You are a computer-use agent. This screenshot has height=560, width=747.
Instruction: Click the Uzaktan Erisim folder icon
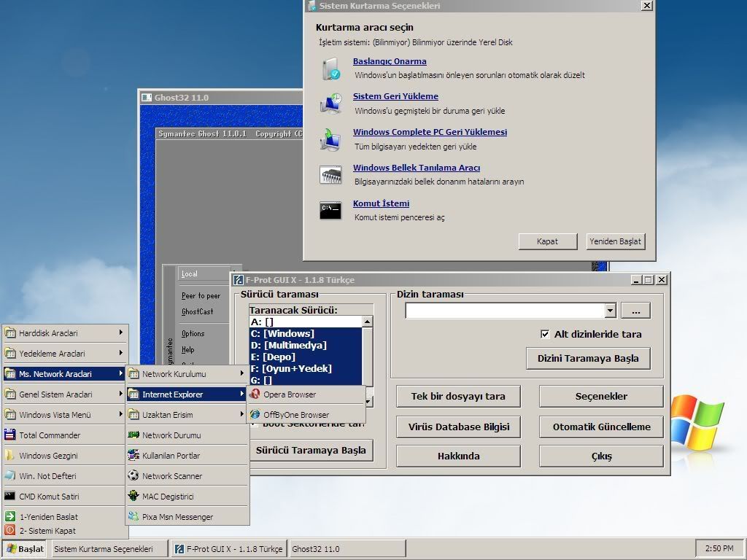133,414
